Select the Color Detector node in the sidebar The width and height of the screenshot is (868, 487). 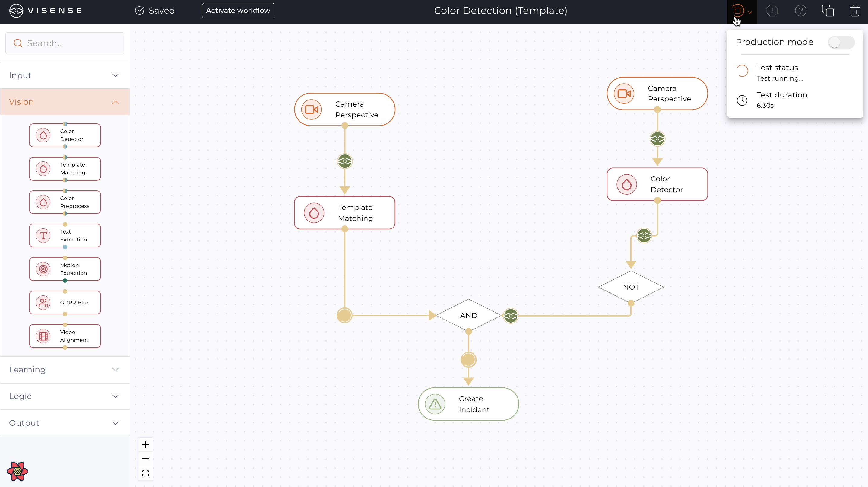click(x=65, y=135)
